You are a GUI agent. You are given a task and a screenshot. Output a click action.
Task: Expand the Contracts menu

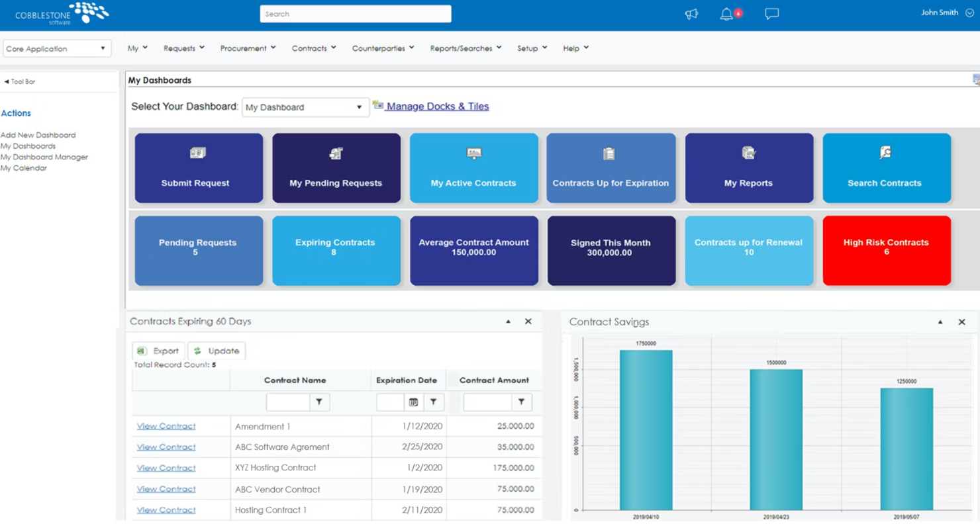point(313,48)
